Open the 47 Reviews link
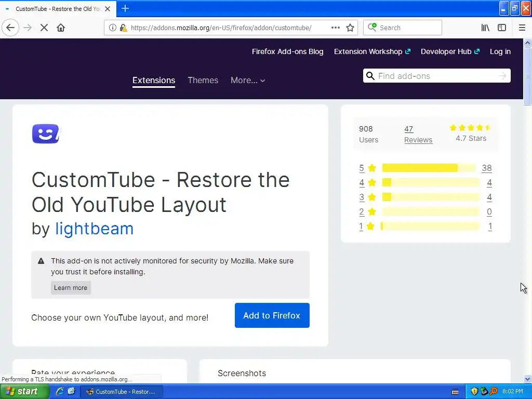Screen dimensions: 532x399 pos(418,135)
